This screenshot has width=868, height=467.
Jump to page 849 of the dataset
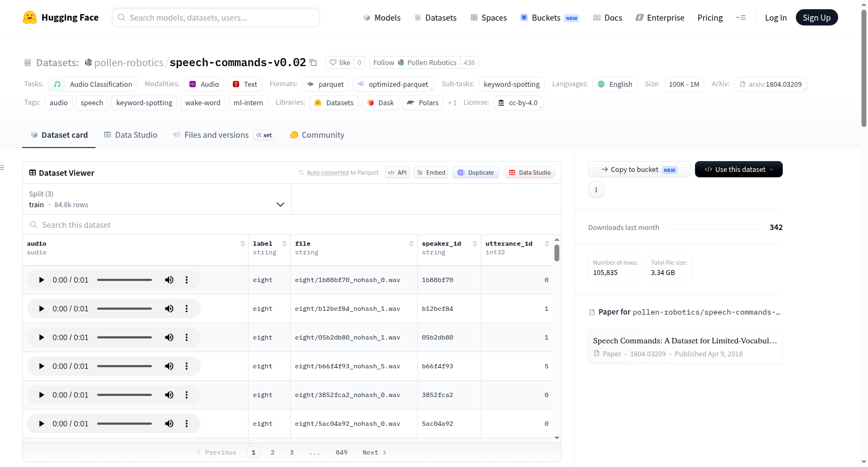(x=342, y=452)
